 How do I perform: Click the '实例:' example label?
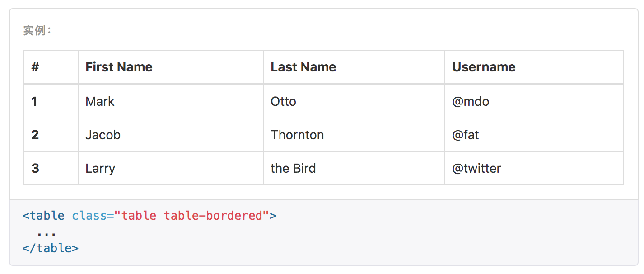(x=38, y=31)
